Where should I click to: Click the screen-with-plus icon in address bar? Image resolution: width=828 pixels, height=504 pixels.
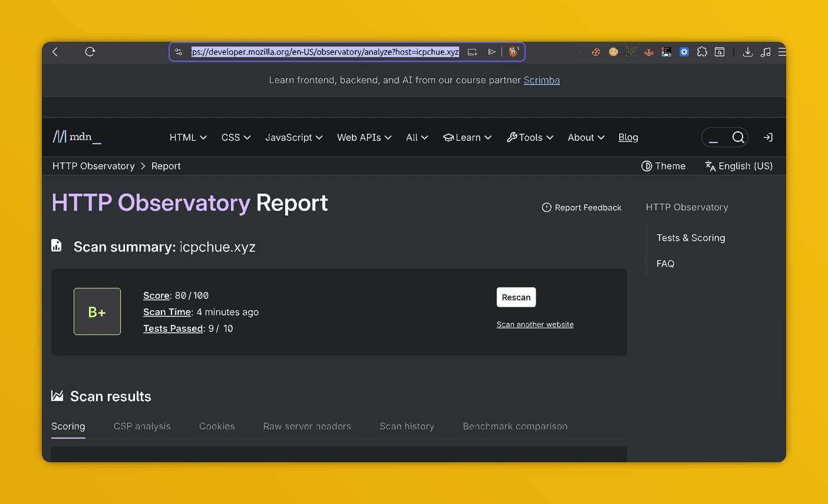(473, 52)
